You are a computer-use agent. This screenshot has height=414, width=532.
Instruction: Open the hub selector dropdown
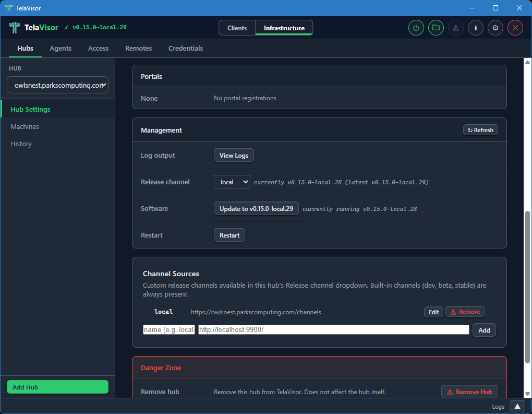click(x=58, y=85)
